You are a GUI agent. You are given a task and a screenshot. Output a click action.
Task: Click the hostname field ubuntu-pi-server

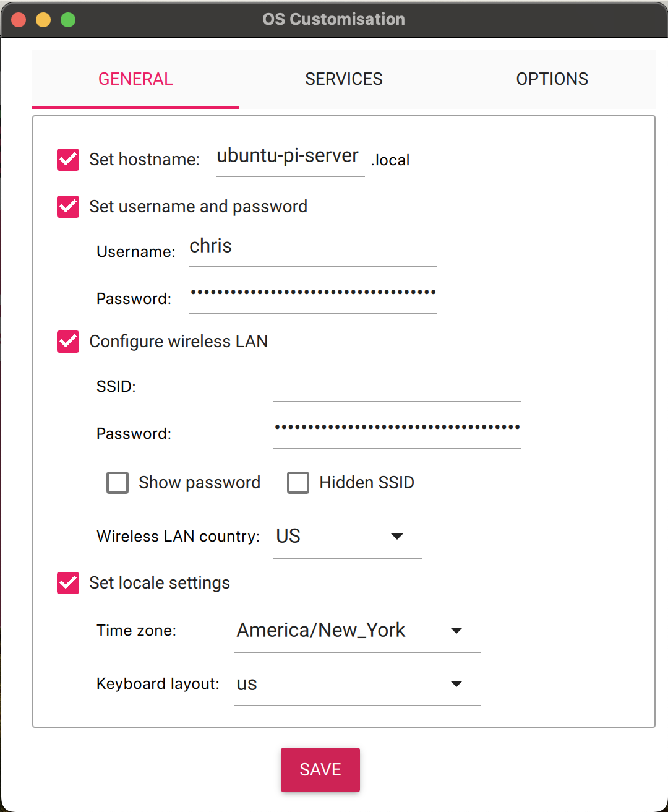[289, 157]
